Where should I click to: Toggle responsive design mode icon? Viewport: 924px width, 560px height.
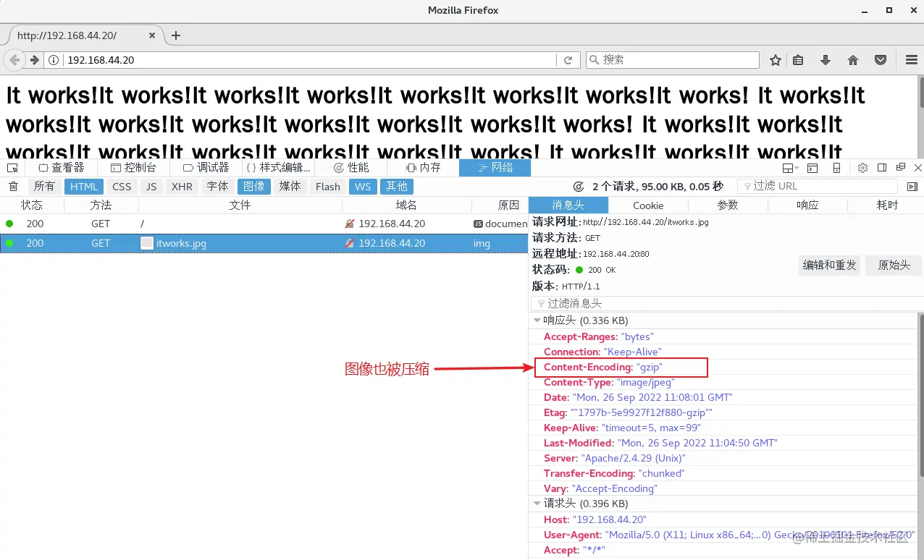837,168
